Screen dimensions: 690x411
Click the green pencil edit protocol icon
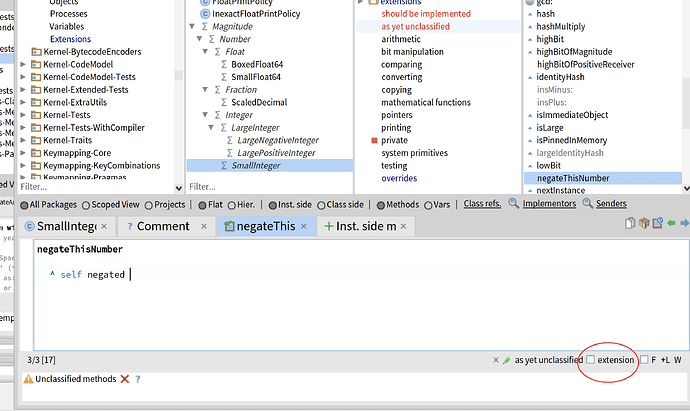click(x=507, y=360)
